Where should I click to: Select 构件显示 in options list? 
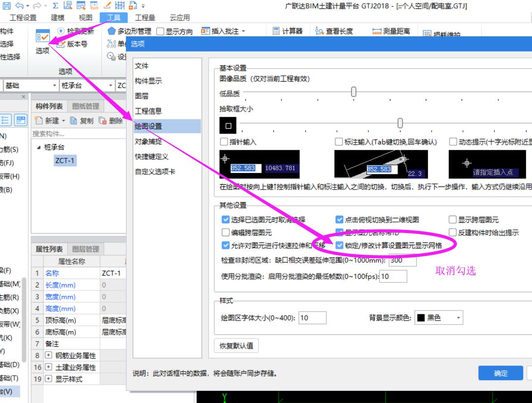point(167,81)
